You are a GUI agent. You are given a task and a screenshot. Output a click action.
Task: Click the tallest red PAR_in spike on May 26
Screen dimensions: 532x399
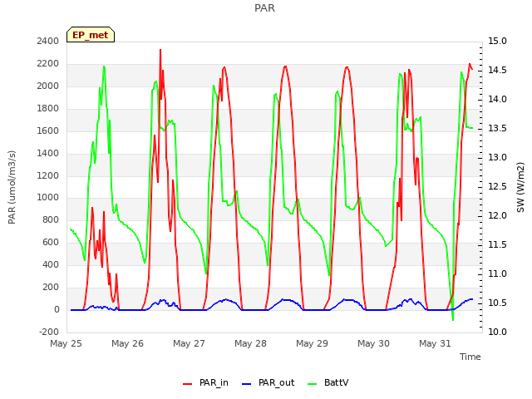click(x=160, y=50)
